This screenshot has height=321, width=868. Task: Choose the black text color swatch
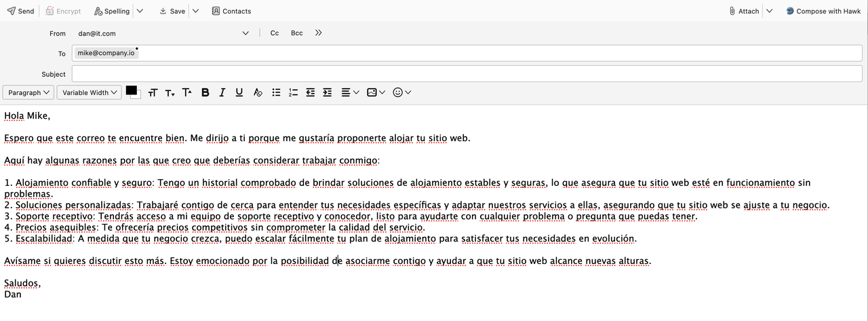pyautogui.click(x=131, y=90)
